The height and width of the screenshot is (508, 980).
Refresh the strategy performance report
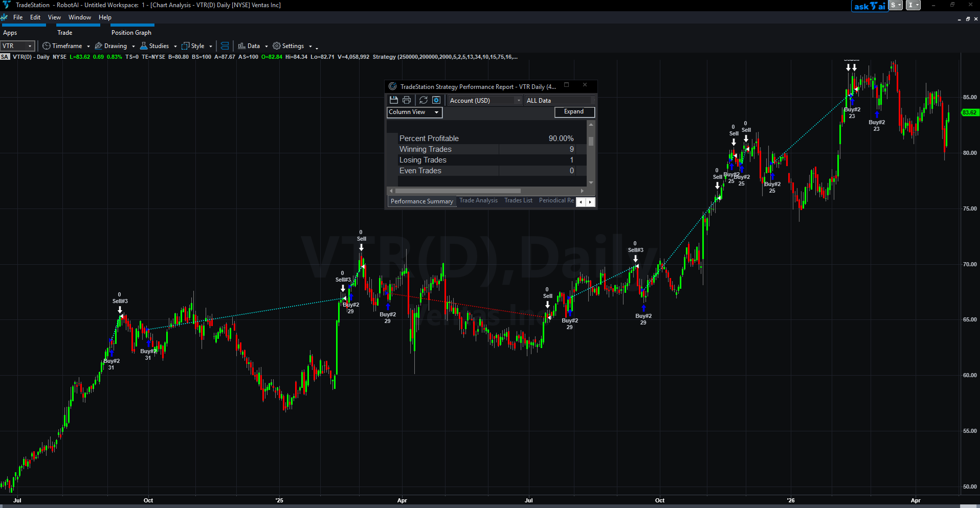tap(424, 100)
